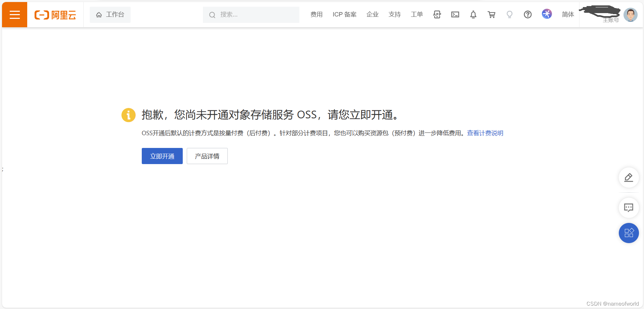Click the search magnifier icon
This screenshot has width=644, height=309.
[212, 15]
